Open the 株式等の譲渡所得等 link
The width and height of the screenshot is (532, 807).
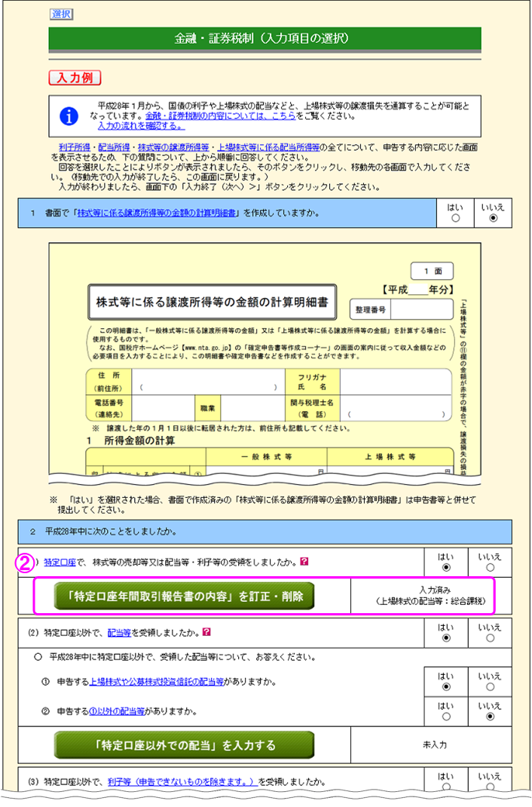(173, 148)
